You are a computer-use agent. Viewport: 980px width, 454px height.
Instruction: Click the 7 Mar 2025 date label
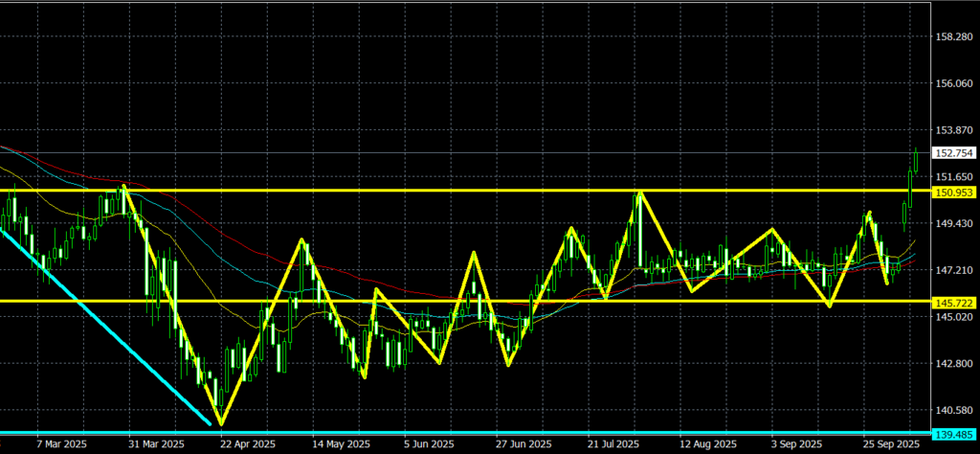[x=64, y=445]
